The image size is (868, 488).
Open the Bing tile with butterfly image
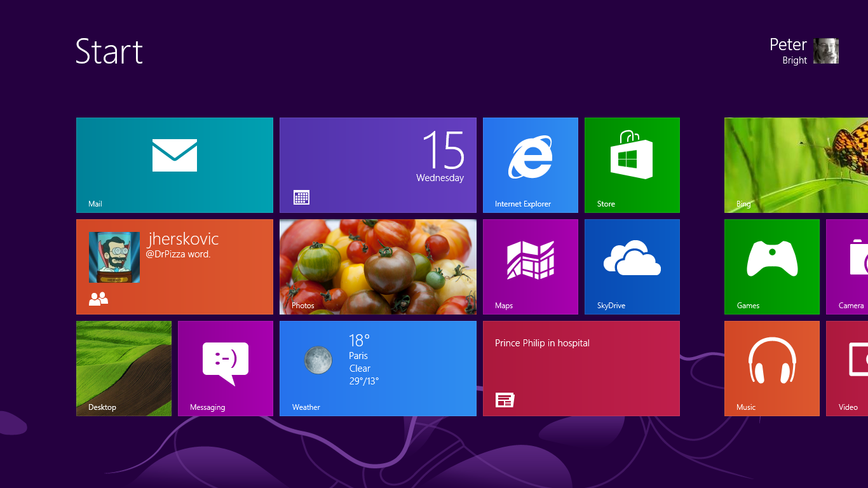(794, 165)
